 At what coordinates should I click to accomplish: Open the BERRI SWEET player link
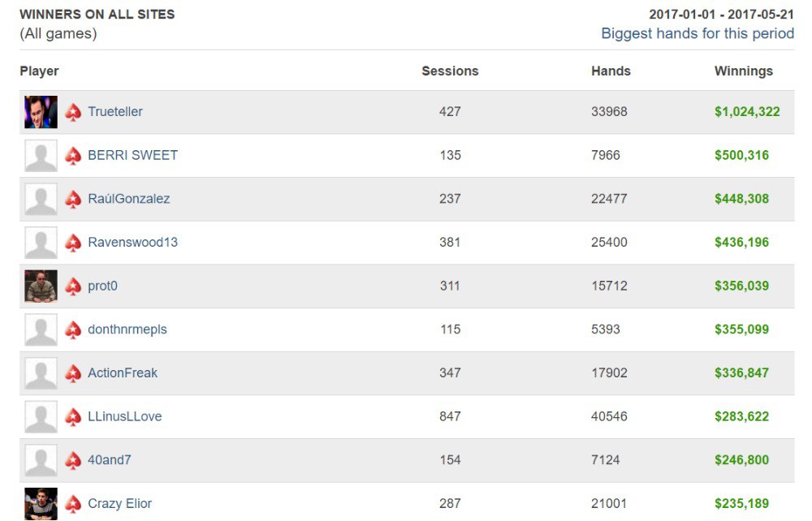click(132, 155)
